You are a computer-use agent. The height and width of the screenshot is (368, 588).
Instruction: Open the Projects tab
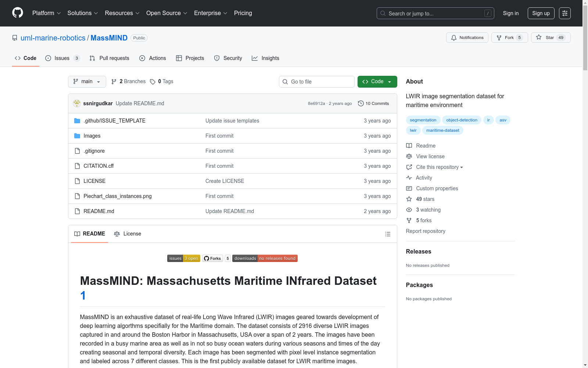190,58
